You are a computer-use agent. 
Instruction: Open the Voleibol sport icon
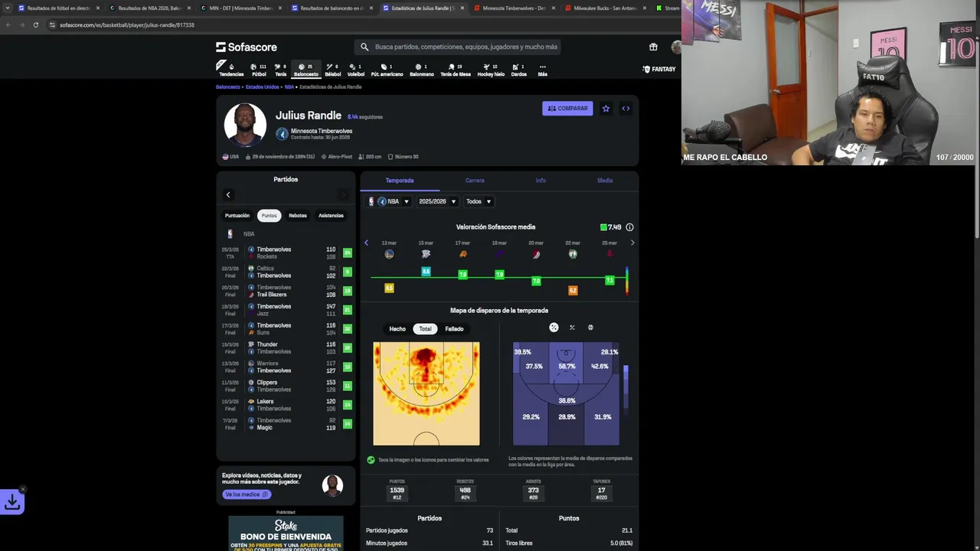pyautogui.click(x=356, y=70)
